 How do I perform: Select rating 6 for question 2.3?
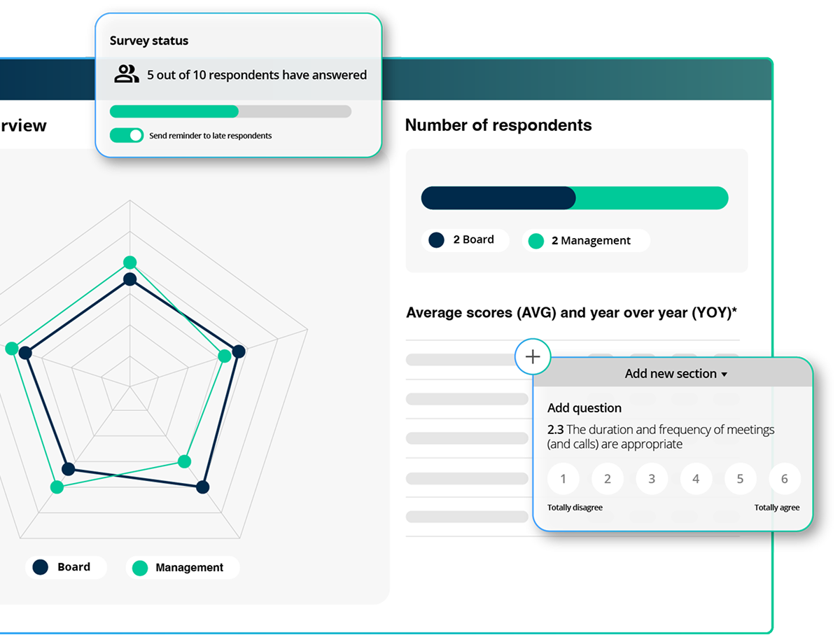784,479
